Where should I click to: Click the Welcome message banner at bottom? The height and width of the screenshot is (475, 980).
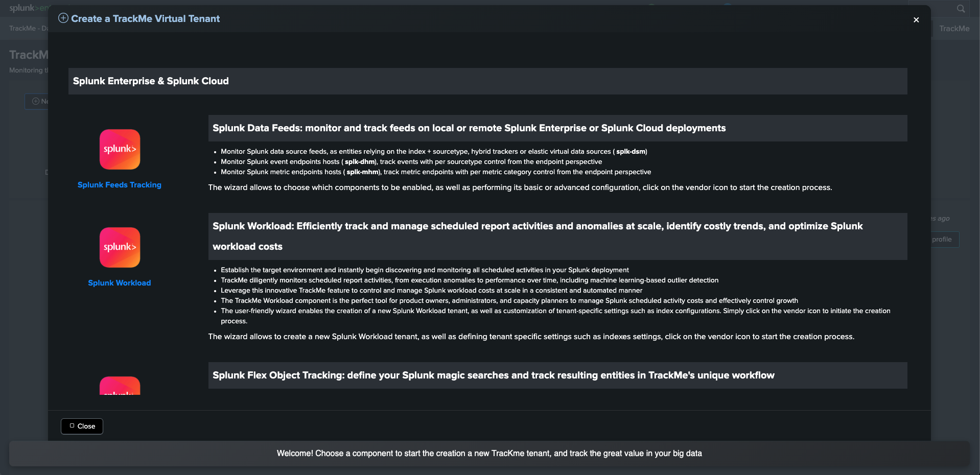tap(489, 454)
